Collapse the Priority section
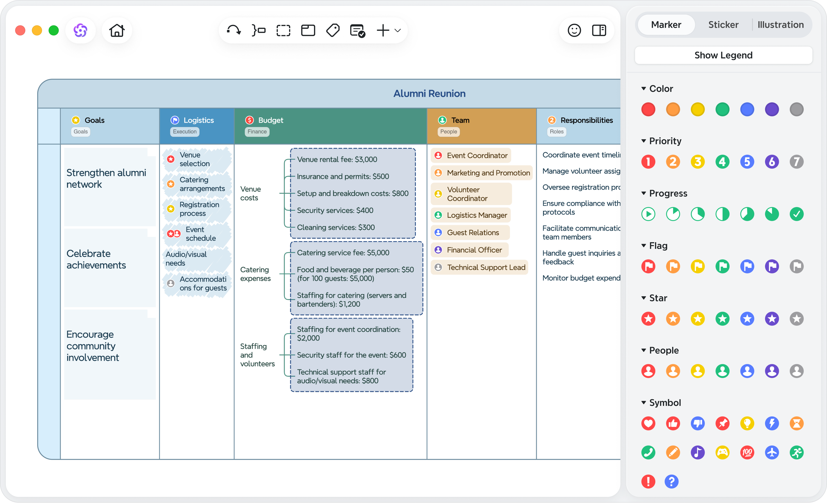Viewport: 827px width, 504px height. [x=644, y=141]
